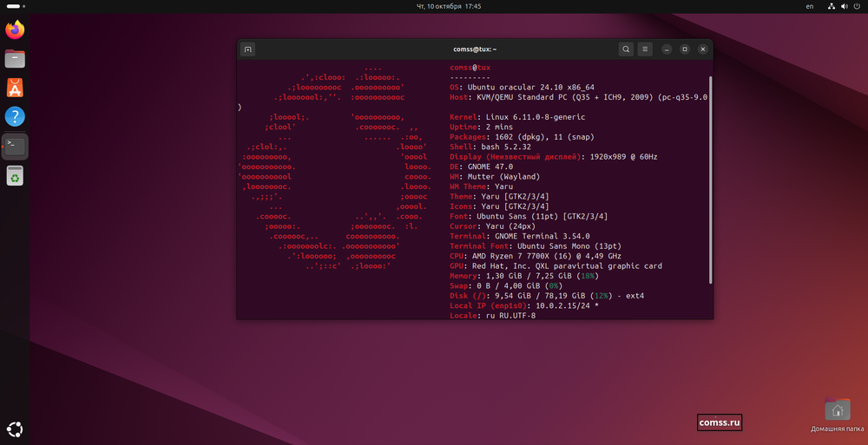The height and width of the screenshot is (445, 868).
Task: Close the terminal window
Action: [x=703, y=49]
